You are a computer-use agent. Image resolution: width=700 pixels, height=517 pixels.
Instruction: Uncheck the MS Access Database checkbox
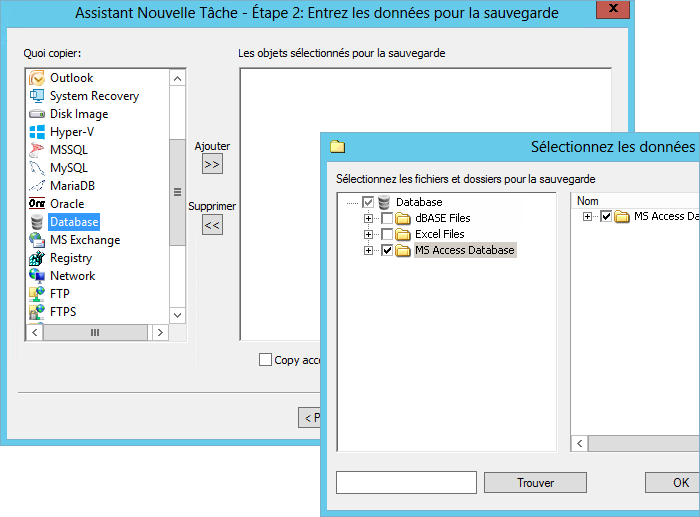387,250
